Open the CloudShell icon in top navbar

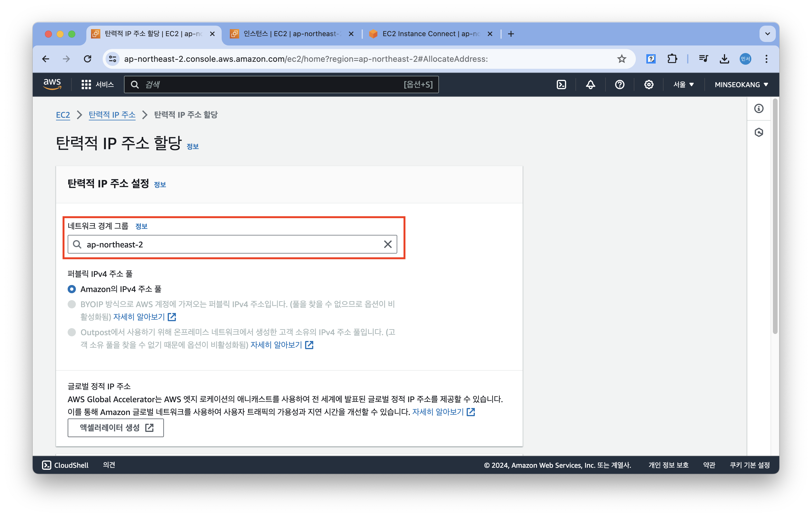561,85
